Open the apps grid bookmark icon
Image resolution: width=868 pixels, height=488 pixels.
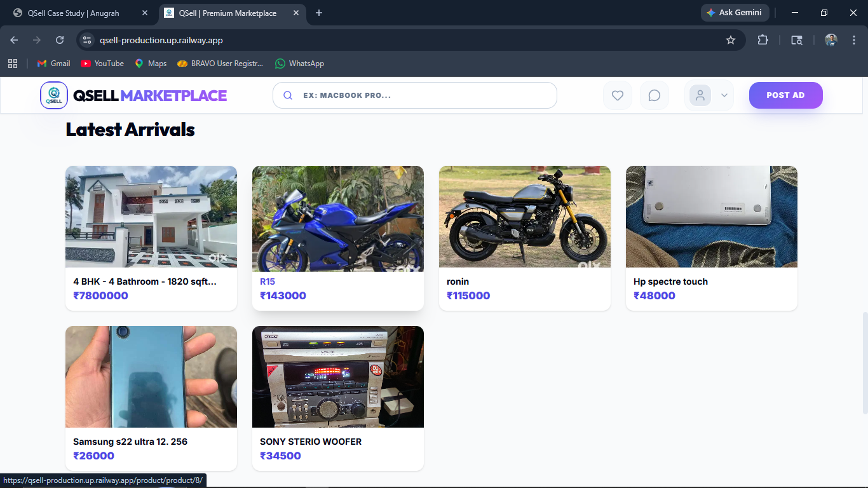(13, 64)
